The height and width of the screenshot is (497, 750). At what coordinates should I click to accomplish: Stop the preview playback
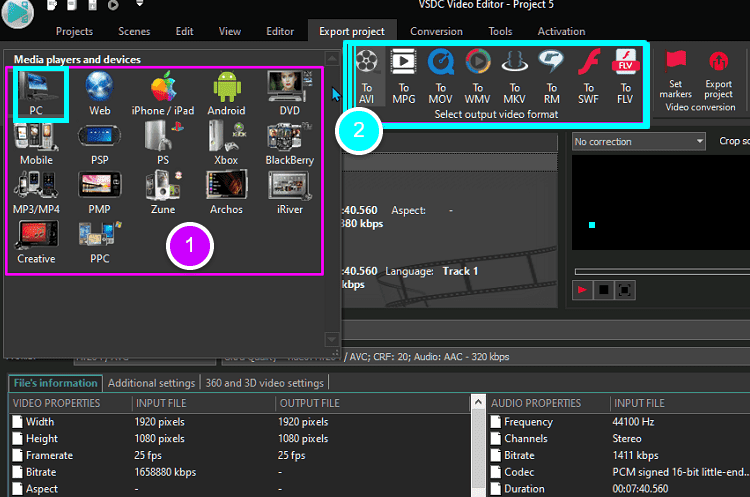click(x=604, y=290)
